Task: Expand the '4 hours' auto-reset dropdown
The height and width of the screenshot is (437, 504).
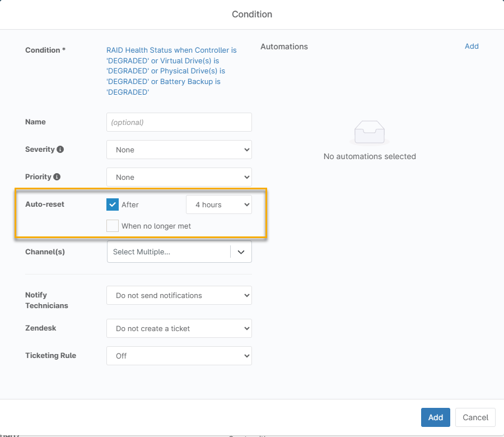Action: pyautogui.click(x=218, y=204)
